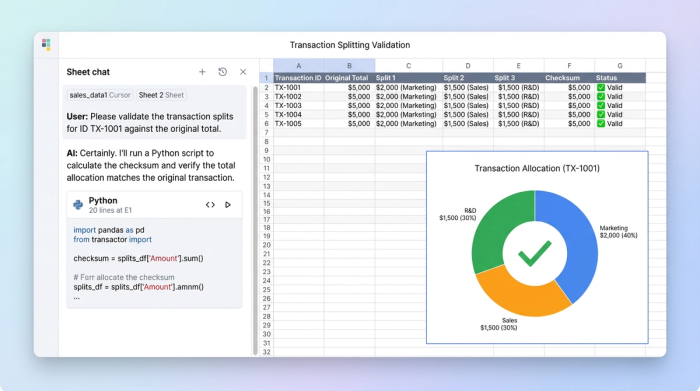This screenshot has height=391, width=700.
Task: Click the Valid checkmark for TX-1003
Action: pos(601,106)
